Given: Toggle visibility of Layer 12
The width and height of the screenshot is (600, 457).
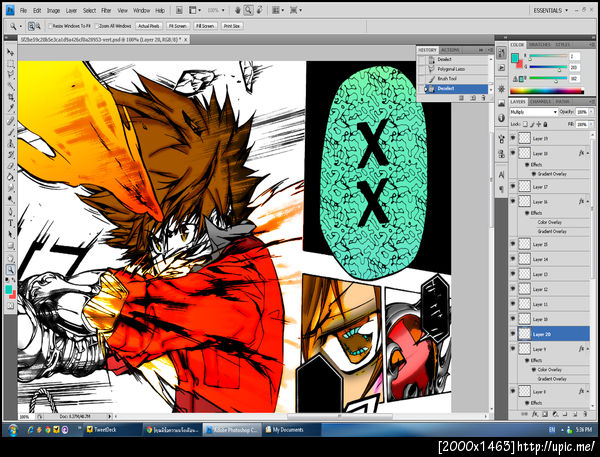Looking at the screenshot, I should click(513, 289).
